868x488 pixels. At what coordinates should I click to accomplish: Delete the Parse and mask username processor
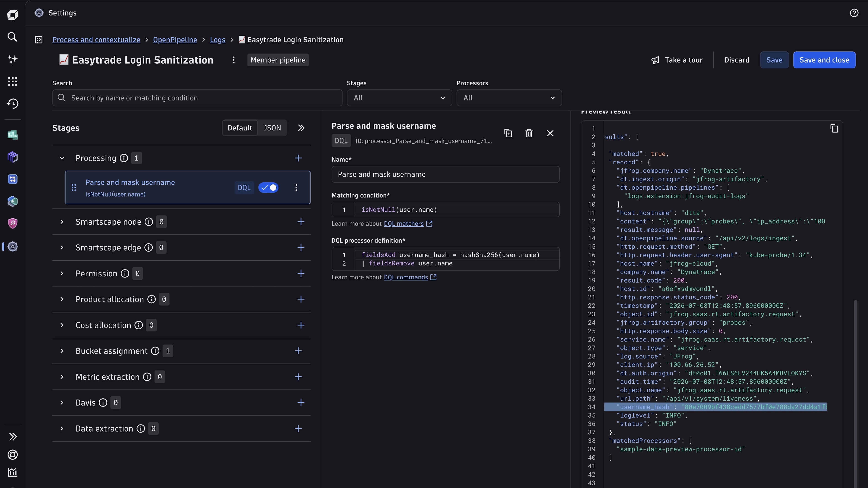click(x=529, y=133)
